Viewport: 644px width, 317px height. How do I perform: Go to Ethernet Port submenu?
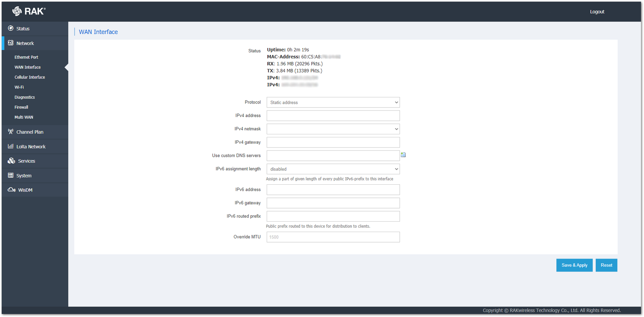[26, 57]
